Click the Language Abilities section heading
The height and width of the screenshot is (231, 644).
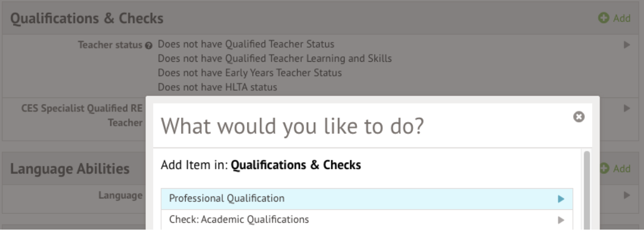(70, 169)
